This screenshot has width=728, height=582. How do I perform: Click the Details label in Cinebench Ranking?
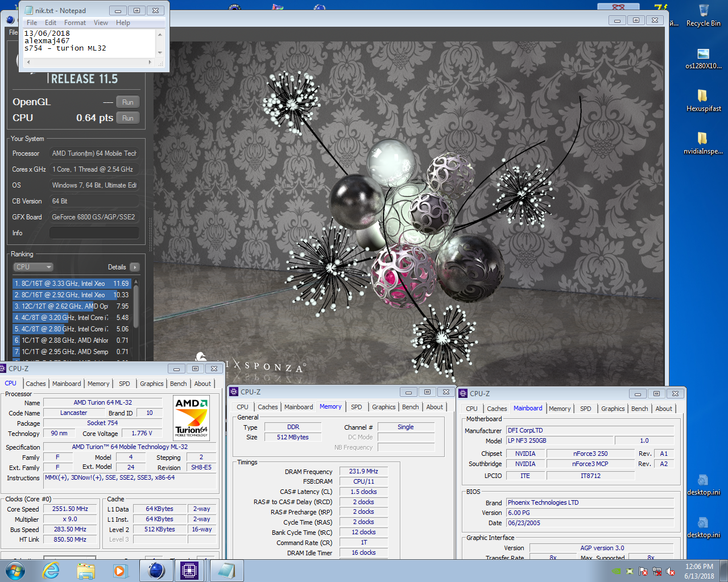(x=117, y=267)
